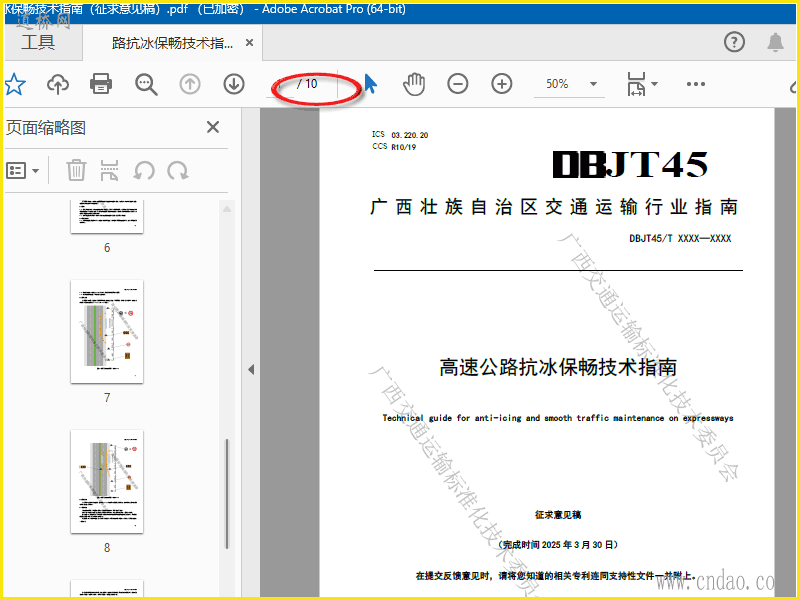The width and height of the screenshot is (800, 600).
Task: Print the document with the printer icon
Action: (101, 84)
